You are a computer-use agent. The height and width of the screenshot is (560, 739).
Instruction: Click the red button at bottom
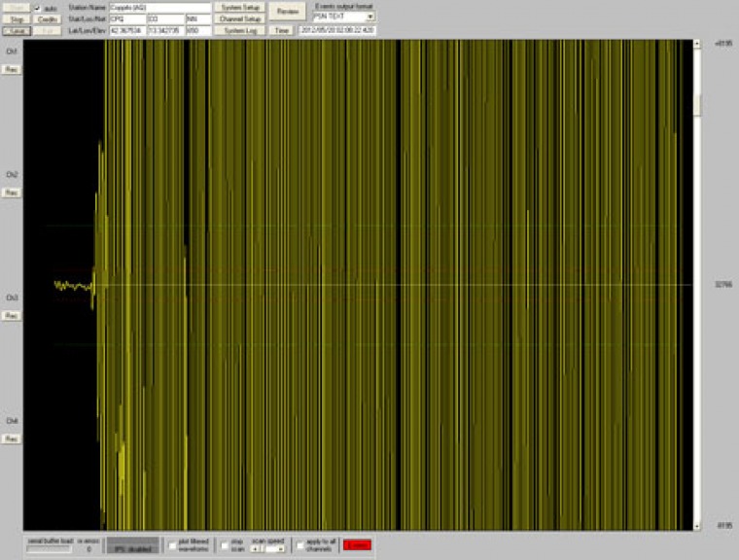(357, 545)
